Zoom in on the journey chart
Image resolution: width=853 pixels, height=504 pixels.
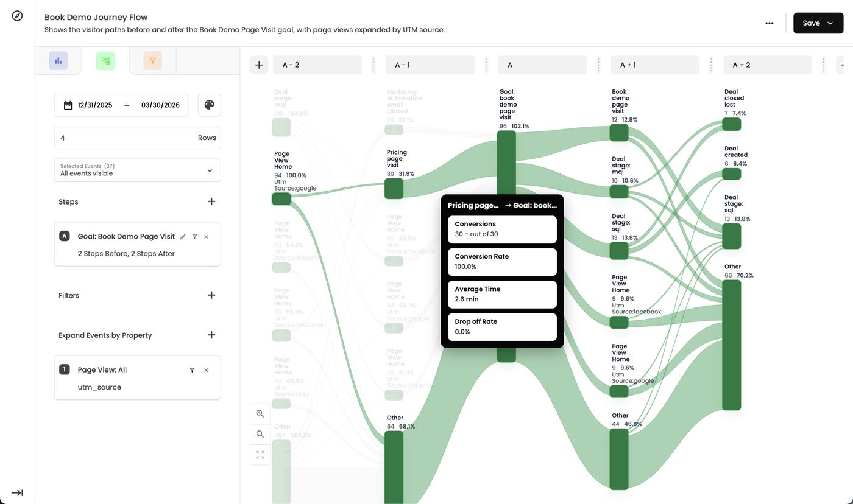click(260, 414)
